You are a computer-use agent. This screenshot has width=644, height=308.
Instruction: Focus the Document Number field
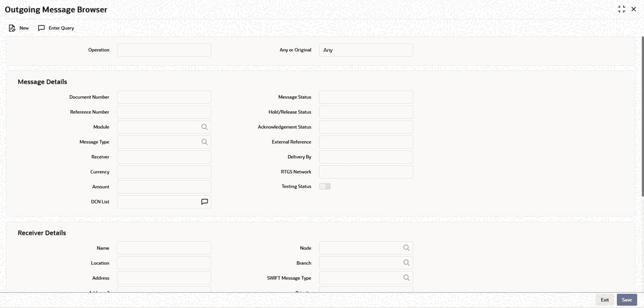(x=164, y=97)
